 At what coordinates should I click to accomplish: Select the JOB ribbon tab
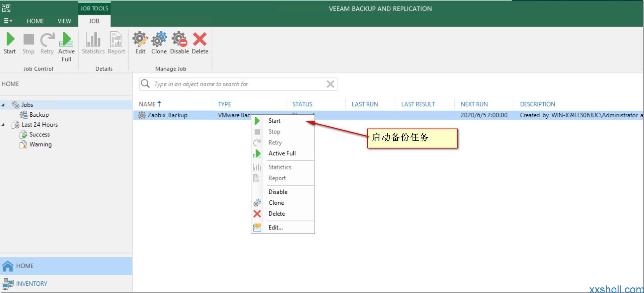coord(94,21)
